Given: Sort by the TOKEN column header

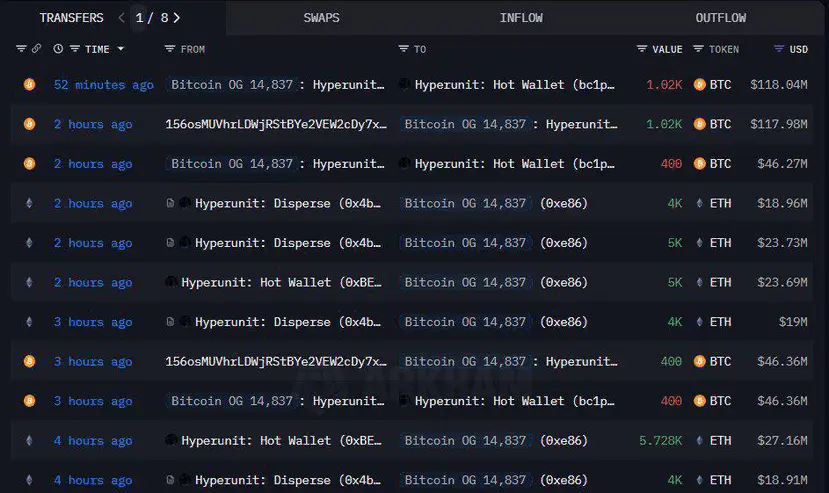Looking at the screenshot, I should 724,49.
